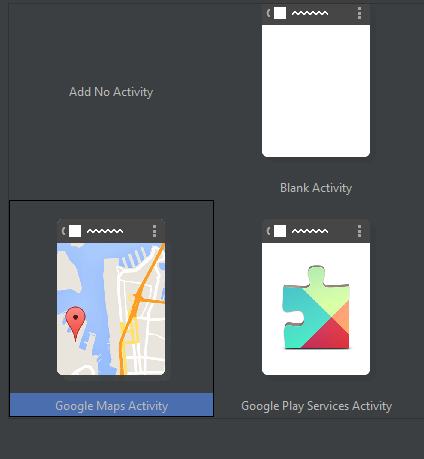
Task: Click white app icon square in Maps preview header
Action: pyautogui.click(x=75, y=231)
